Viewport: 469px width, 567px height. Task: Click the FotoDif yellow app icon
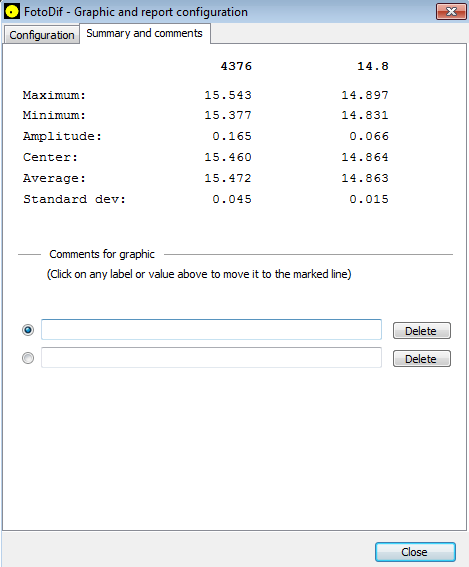tap(12, 12)
